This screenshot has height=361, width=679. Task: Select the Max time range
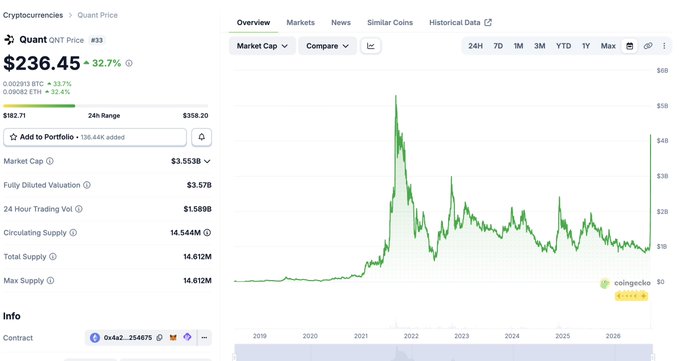click(x=608, y=46)
